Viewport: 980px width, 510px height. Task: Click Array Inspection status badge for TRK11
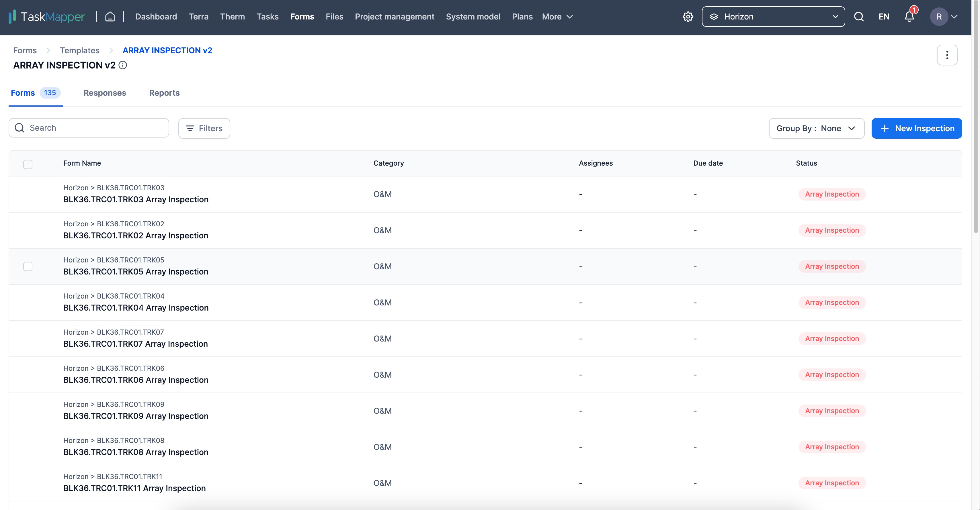tap(832, 483)
